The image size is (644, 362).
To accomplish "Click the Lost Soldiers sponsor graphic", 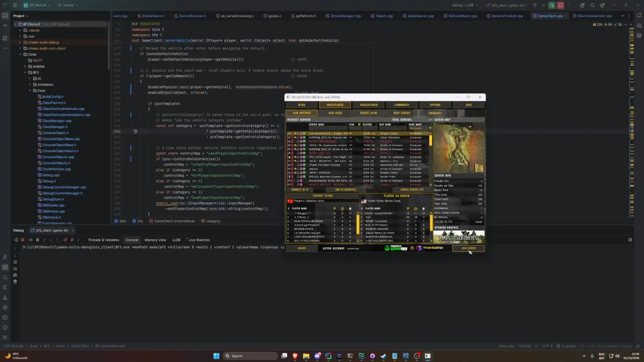I will [459, 236].
